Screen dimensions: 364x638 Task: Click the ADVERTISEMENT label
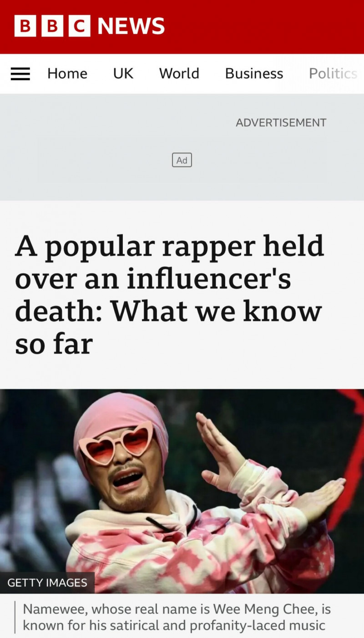tap(281, 122)
